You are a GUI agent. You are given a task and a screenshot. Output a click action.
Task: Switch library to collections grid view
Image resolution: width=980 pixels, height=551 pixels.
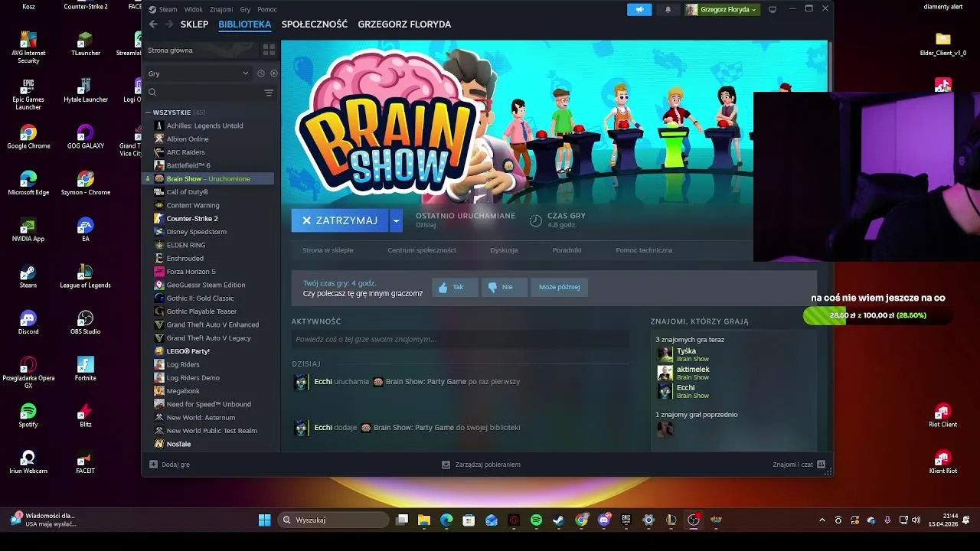pos(269,50)
